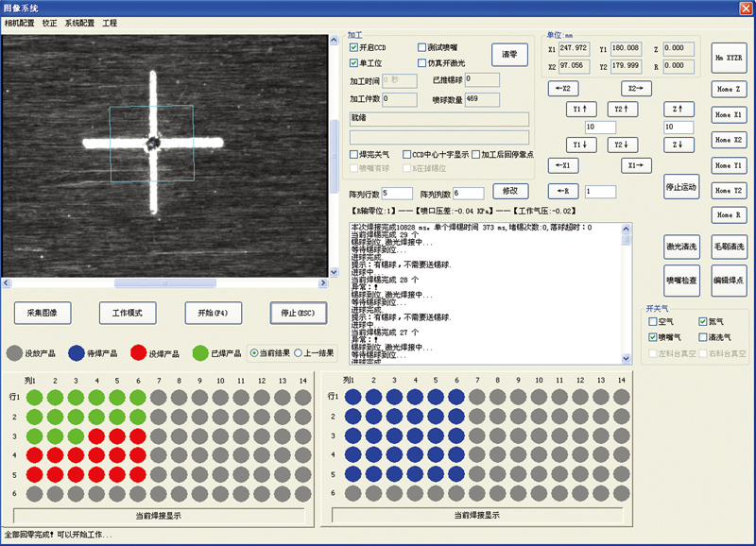
Task: Click the Y1↑ move button
Action: (x=583, y=110)
